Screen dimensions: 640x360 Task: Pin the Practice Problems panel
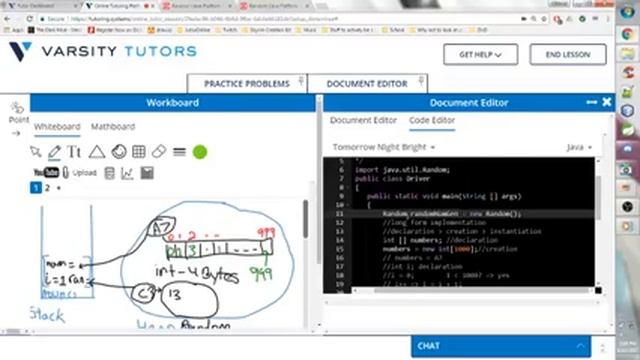tap(301, 80)
